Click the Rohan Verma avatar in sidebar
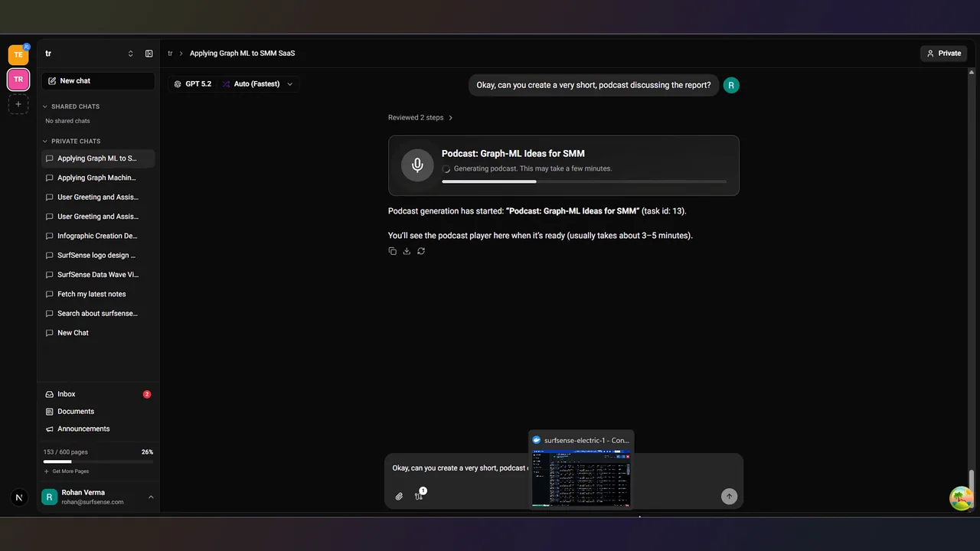Viewport: 980px width, 551px height. 50,497
